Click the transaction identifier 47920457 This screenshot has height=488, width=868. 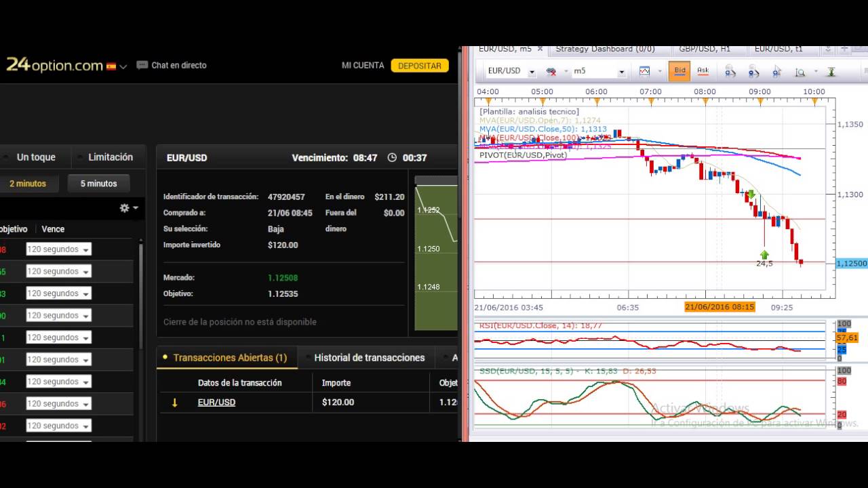click(286, 197)
